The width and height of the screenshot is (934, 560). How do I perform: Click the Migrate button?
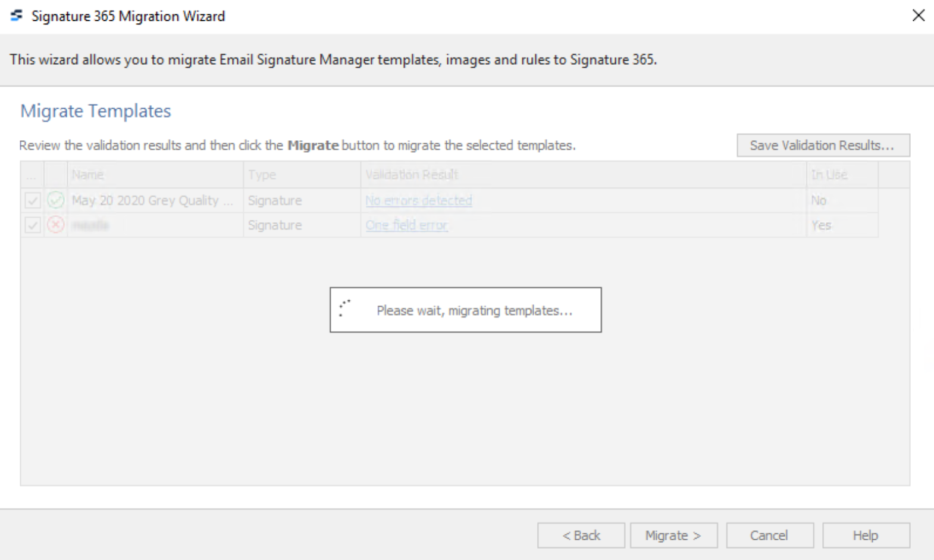pos(674,535)
